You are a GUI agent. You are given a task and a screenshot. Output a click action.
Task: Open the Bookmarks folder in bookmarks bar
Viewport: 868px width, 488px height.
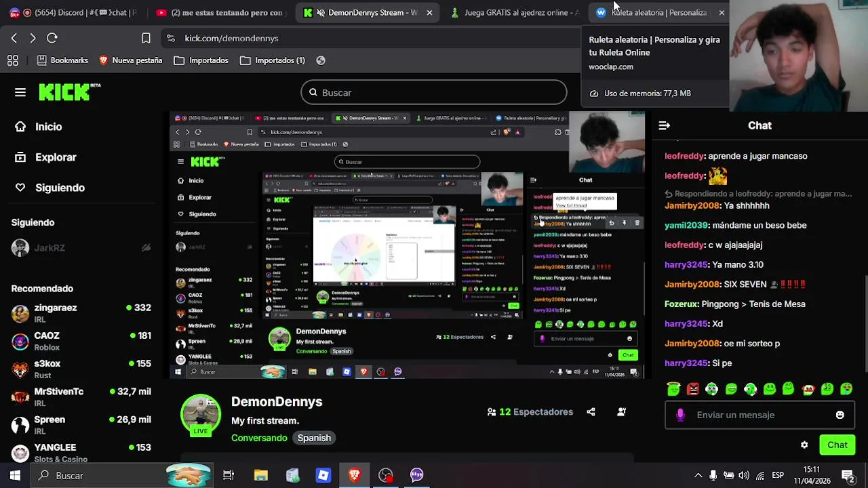coord(62,60)
